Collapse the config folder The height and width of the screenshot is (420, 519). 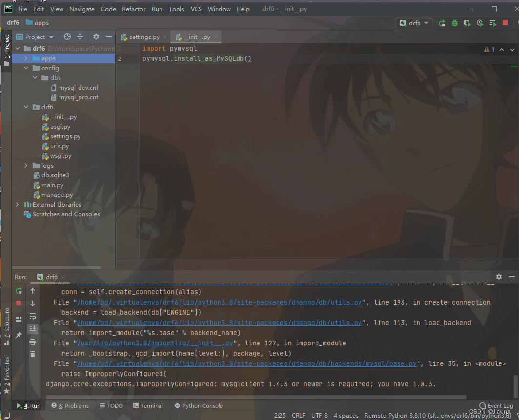coord(26,68)
